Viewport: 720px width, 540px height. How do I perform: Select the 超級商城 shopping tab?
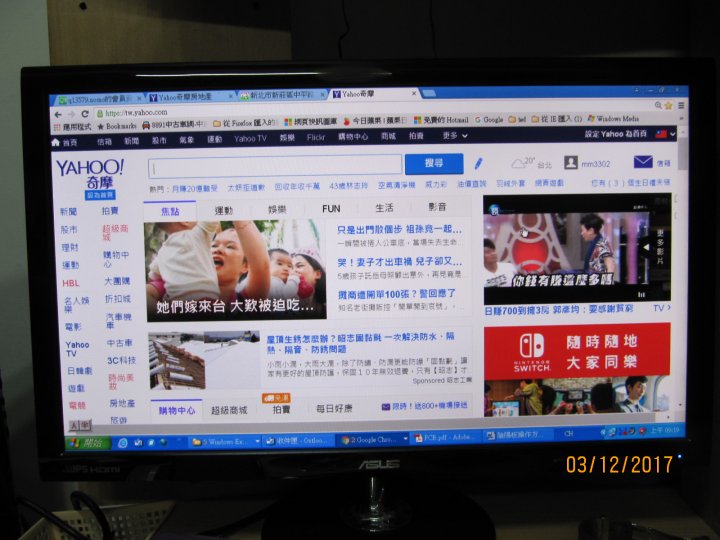[x=229, y=410]
